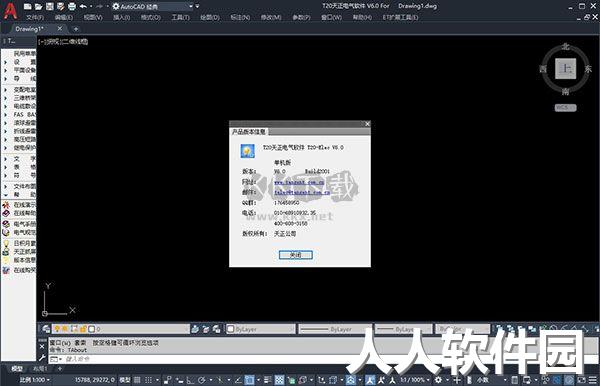Switch to the 模型 layout tab
Screen dimensions: 600x386
pyautogui.click(x=17, y=369)
